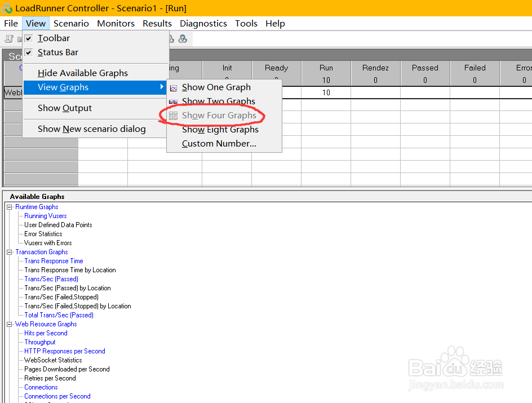
Task: Collapse the Runtime Graphs tree node
Action: click(10, 207)
